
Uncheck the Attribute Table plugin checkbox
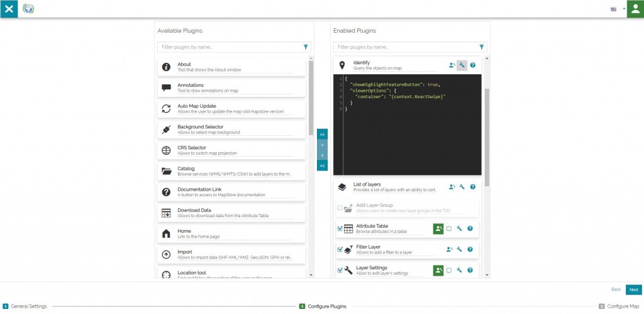[x=340, y=229]
